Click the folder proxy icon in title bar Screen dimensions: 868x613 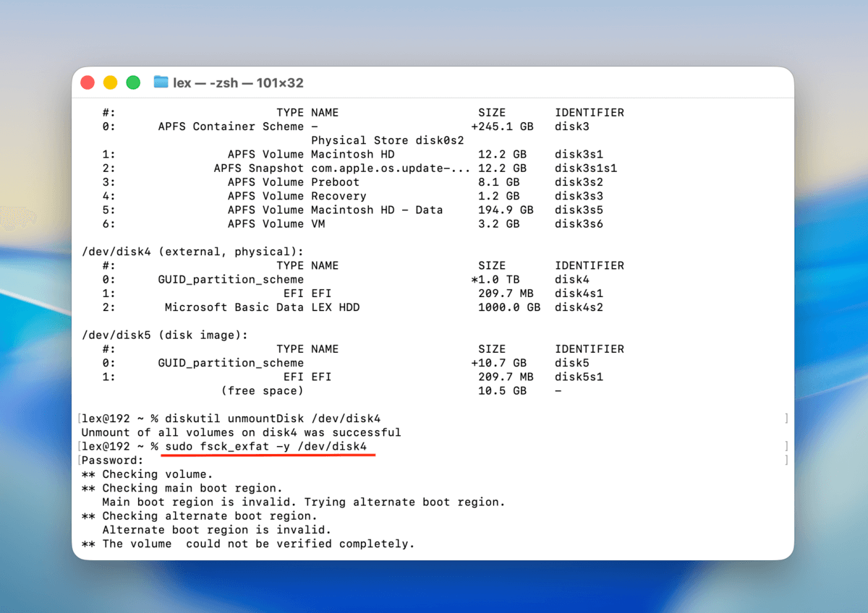coord(161,82)
